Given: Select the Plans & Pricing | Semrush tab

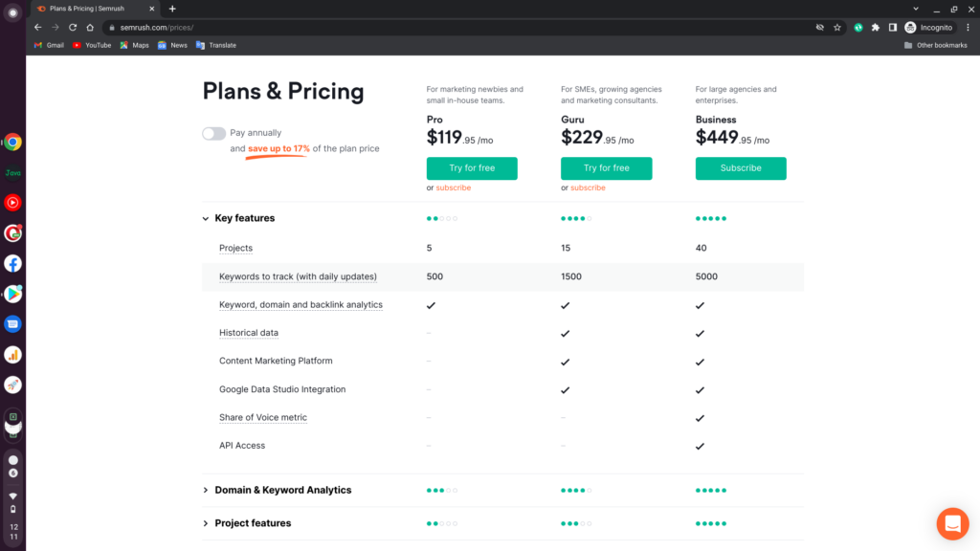Looking at the screenshot, I should (x=96, y=9).
